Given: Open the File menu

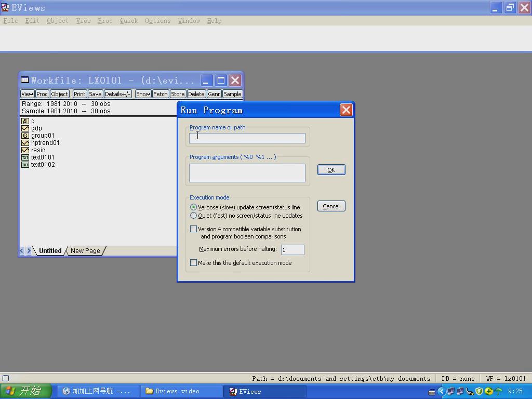Looking at the screenshot, I should pos(10,21).
